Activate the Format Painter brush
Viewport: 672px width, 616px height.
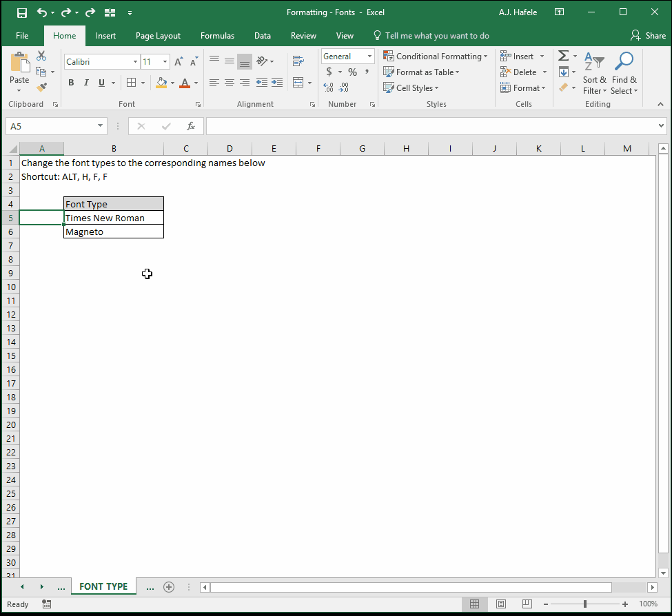pos(41,88)
